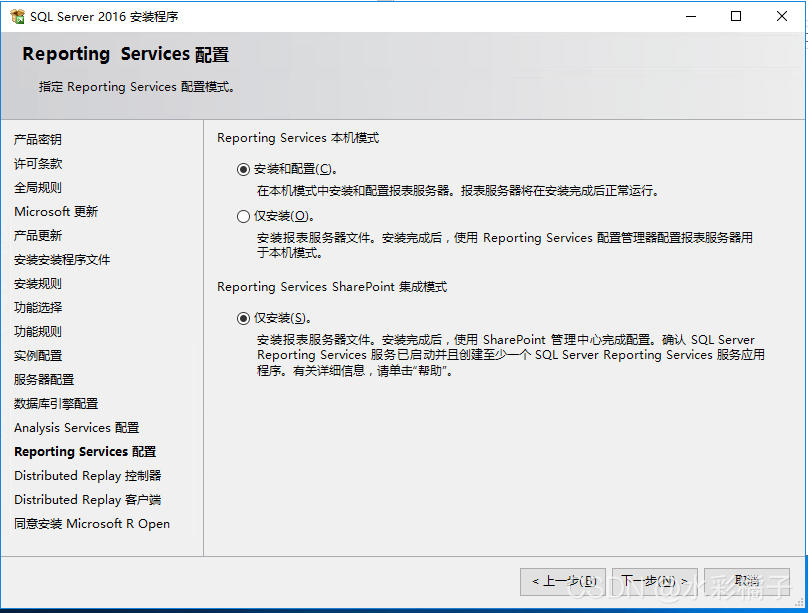Select the bold Reporting Services 配置 sidebar step

[x=85, y=452]
